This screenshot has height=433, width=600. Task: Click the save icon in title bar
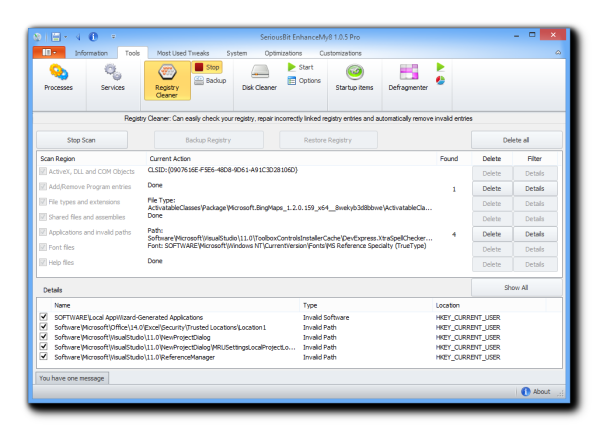(x=56, y=37)
